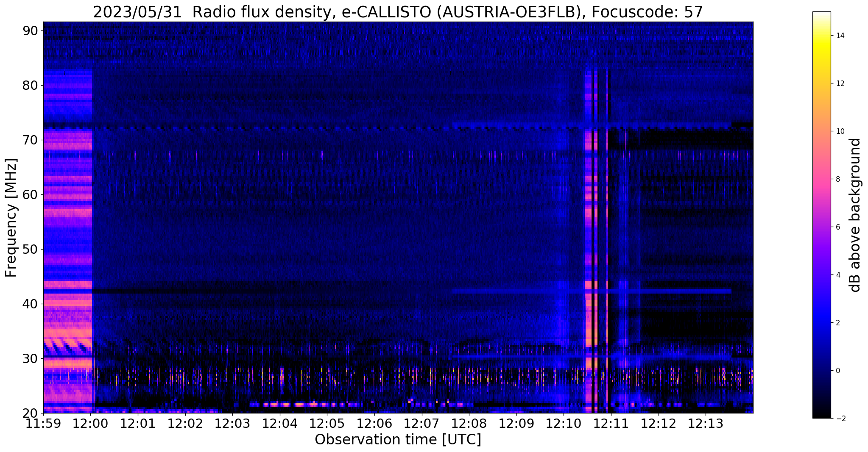Click the 12:02 time tick label
This screenshot has width=868, height=452.
click(185, 424)
